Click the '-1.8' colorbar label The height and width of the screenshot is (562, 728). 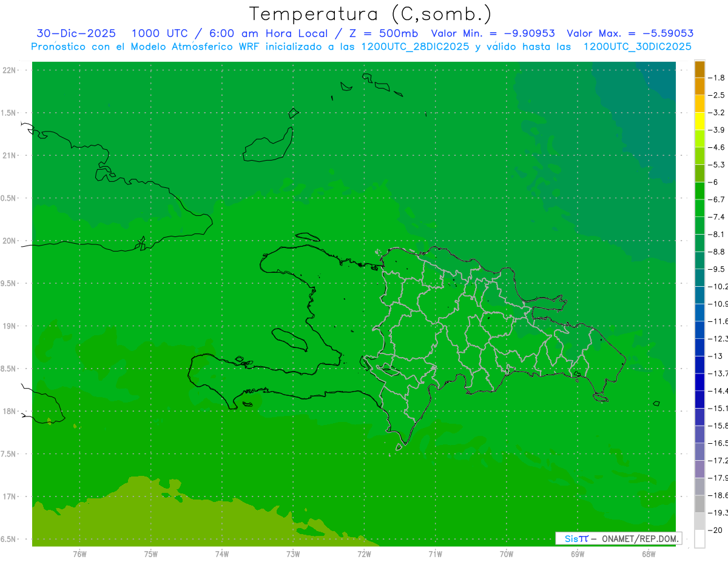pyautogui.click(x=716, y=78)
